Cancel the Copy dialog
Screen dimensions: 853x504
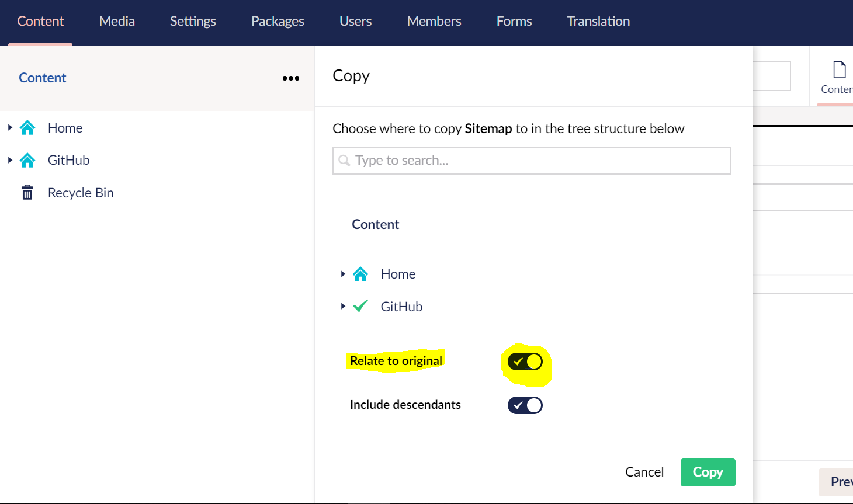pyautogui.click(x=644, y=472)
